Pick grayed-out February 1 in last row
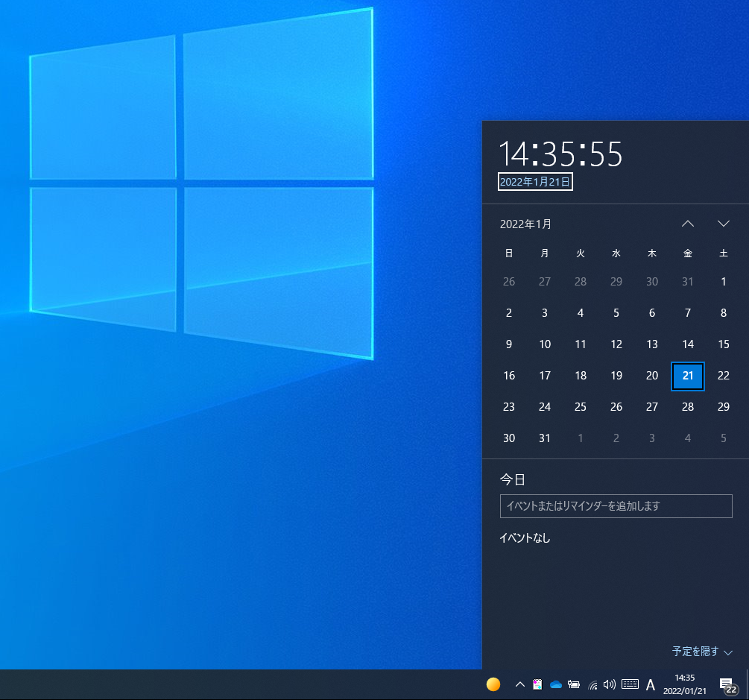Image resolution: width=749 pixels, height=700 pixels. click(x=581, y=438)
